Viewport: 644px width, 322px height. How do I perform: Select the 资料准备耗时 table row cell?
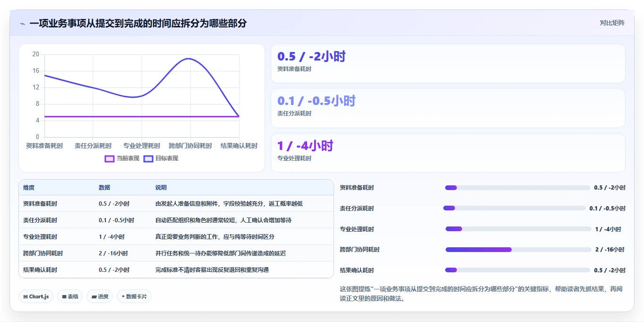(40, 204)
